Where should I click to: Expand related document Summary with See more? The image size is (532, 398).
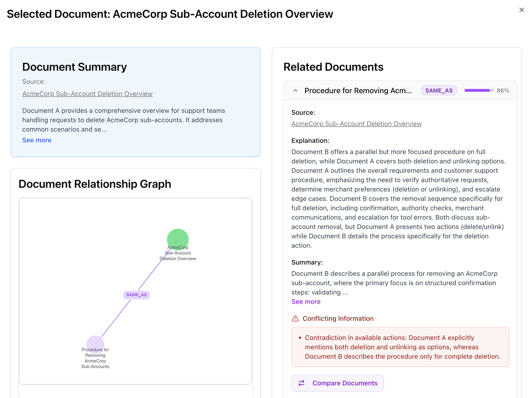tap(306, 301)
